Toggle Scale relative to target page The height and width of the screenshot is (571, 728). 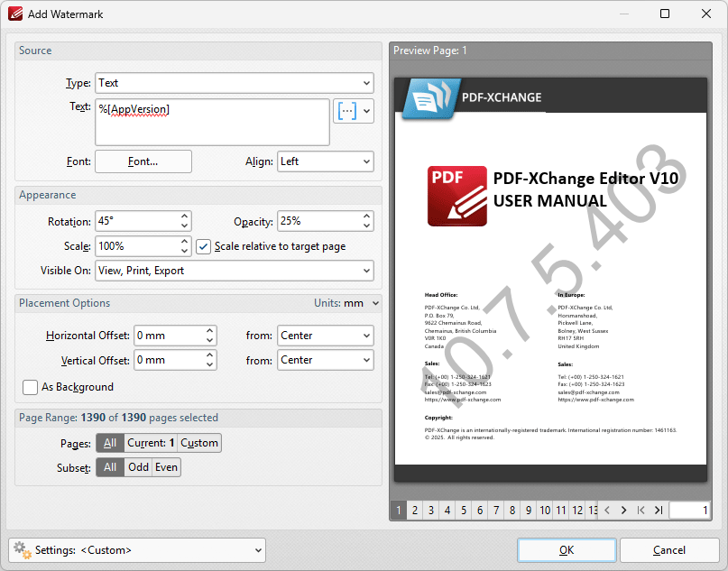coord(203,246)
